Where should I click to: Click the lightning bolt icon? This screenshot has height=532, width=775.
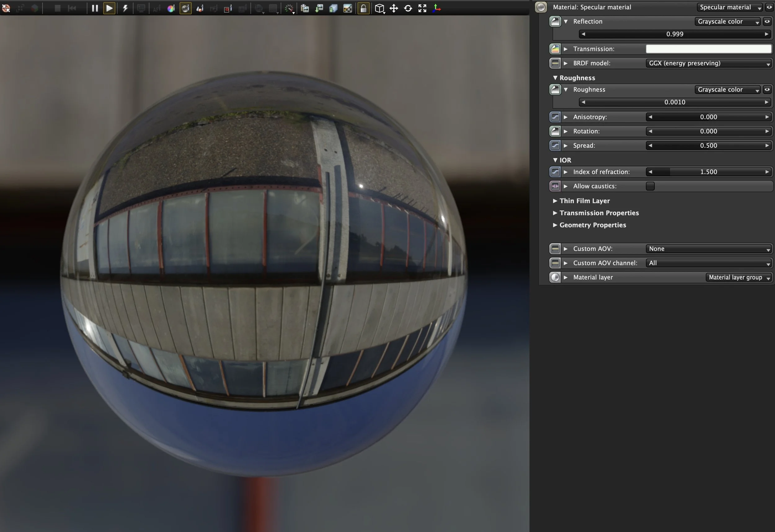tap(125, 8)
